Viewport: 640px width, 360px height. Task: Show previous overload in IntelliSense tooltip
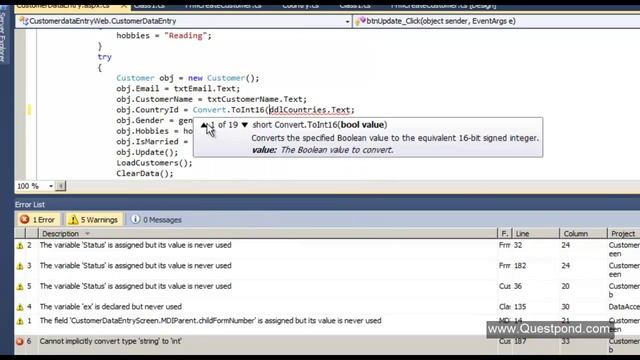point(204,125)
